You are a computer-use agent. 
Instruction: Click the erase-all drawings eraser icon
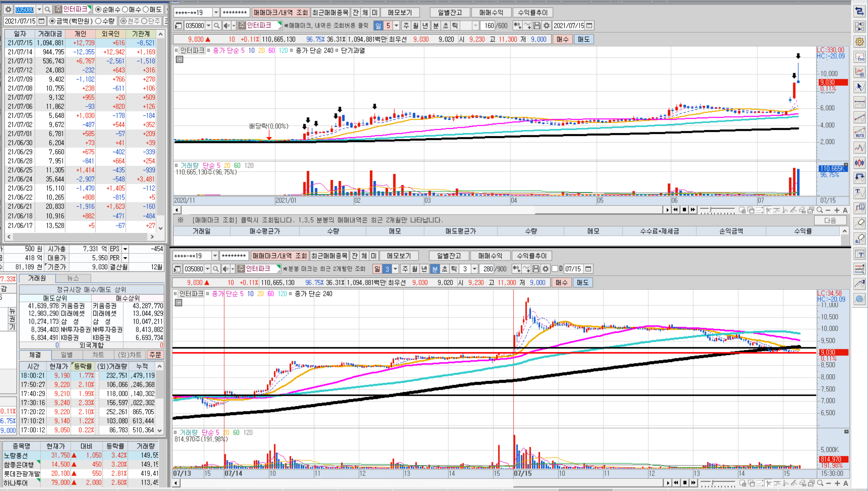(x=860, y=239)
